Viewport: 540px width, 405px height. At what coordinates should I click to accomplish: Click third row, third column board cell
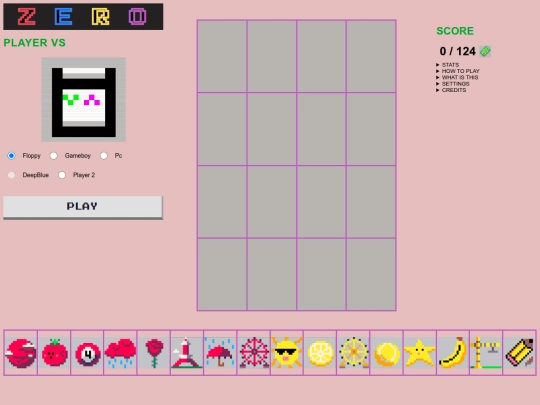pos(321,202)
